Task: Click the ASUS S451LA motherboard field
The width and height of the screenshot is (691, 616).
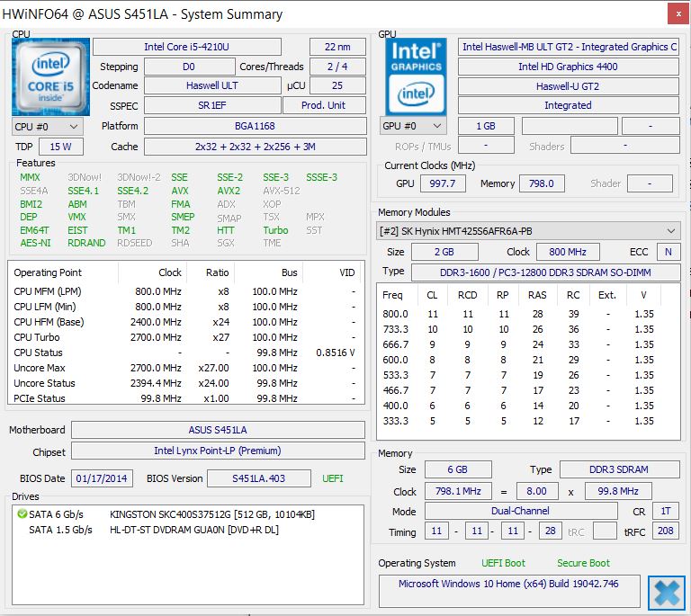Action: tap(218, 430)
